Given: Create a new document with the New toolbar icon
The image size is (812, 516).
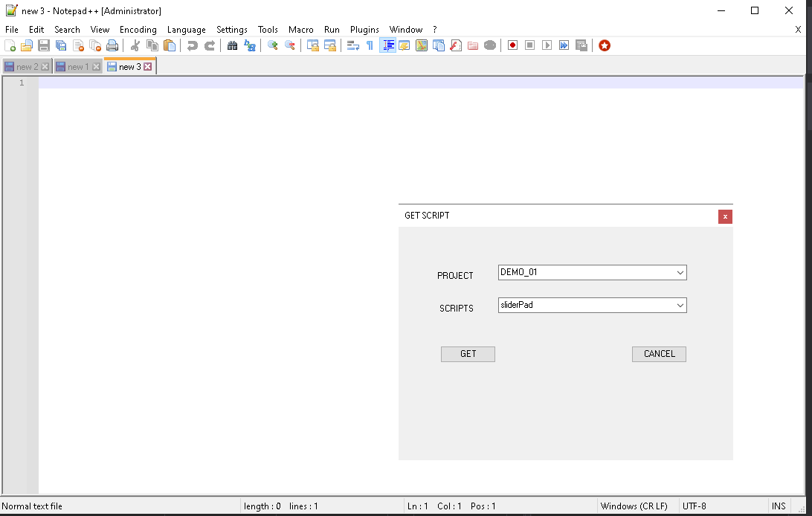Looking at the screenshot, I should [10, 45].
